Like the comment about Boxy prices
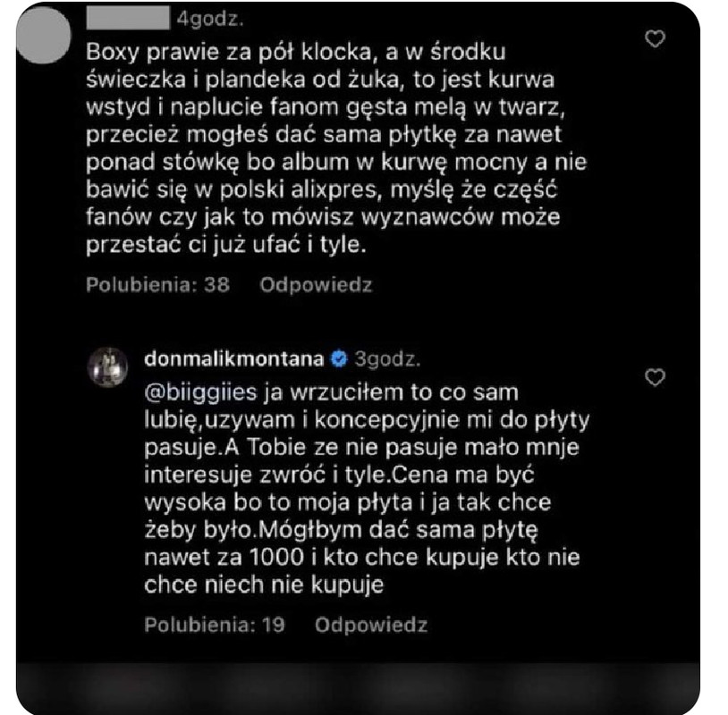Image resolution: width=728 pixels, height=715 pixels. point(655,39)
